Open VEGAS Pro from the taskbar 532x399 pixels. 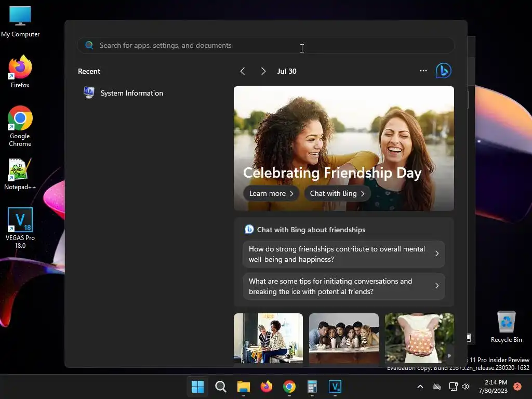(335, 387)
